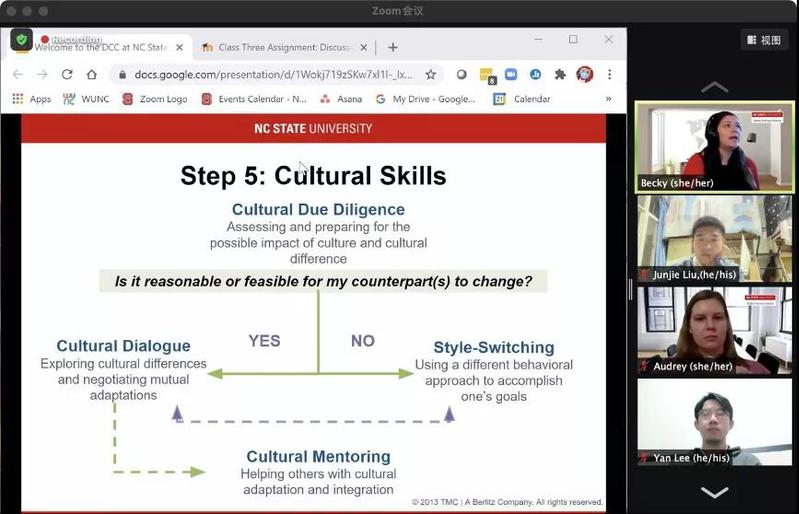Screen dimensions: 799x514
Task: Switch to the Class Three Assignment tab
Action: click(276, 47)
